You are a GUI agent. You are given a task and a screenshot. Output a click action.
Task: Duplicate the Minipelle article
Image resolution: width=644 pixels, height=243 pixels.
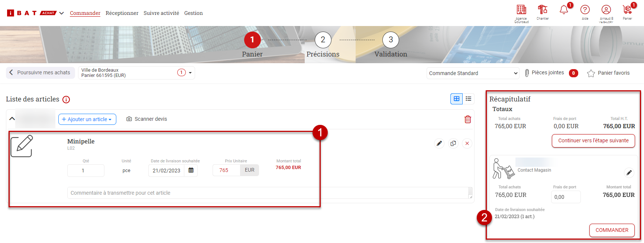point(453,143)
